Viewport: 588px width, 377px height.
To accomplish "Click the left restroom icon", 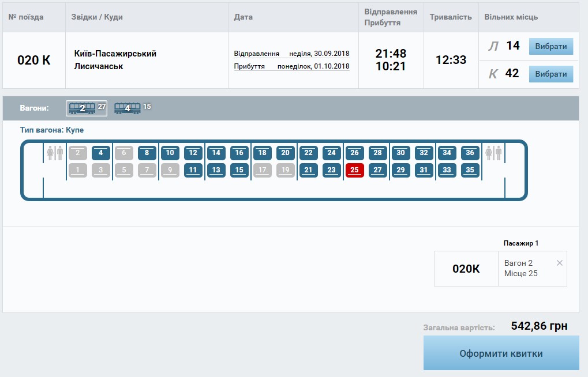I will [55, 153].
